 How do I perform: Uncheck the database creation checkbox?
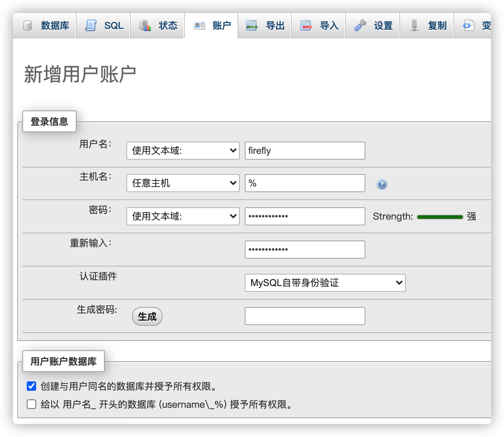click(x=31, y=386)
